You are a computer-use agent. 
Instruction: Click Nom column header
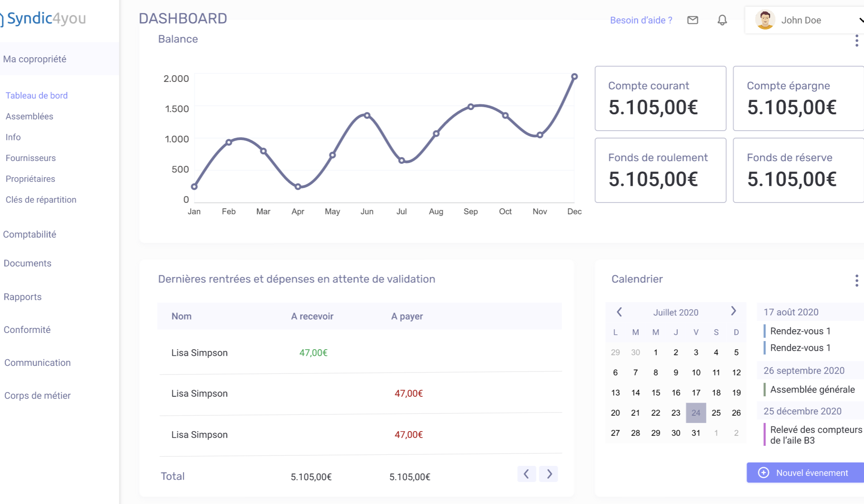(x=181, y=316)
